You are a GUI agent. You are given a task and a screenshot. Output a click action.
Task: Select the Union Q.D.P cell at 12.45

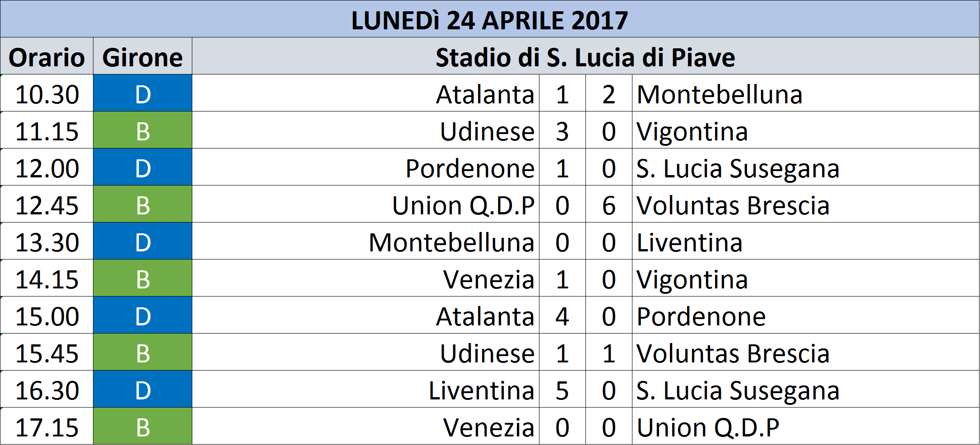pyautogui.click(x=366, y=204)
